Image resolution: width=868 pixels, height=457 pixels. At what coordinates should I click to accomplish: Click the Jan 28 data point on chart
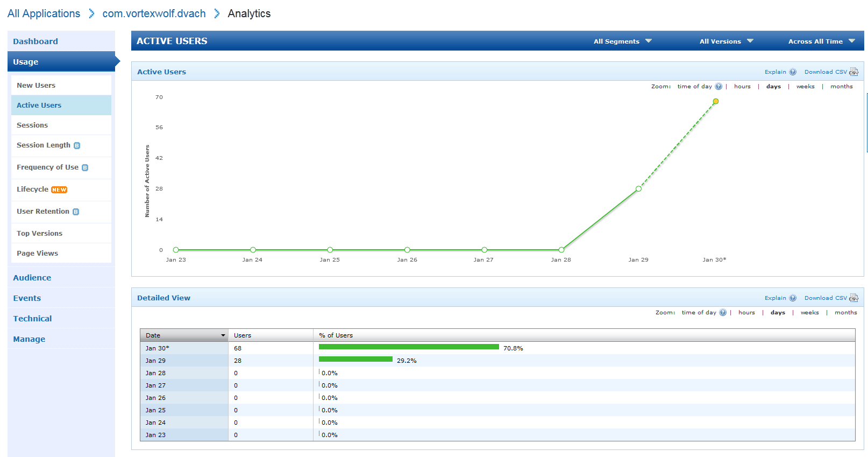coord(561,250)
